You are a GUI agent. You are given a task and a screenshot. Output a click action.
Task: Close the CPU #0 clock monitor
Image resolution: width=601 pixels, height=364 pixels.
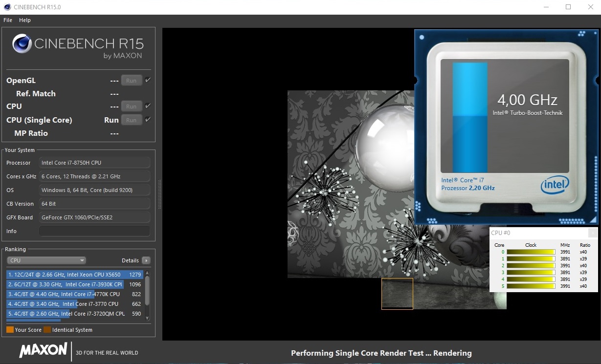tap(592, 233)
